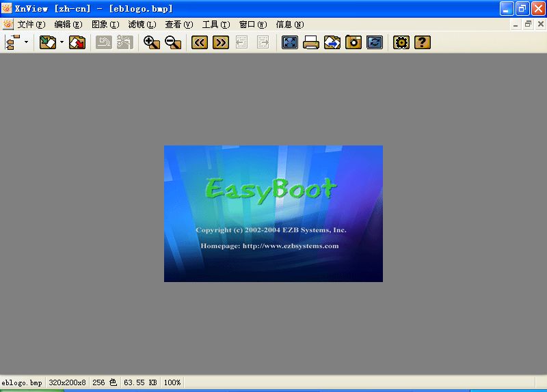Expand the Open file recent-list arrow

click(62, 42)
